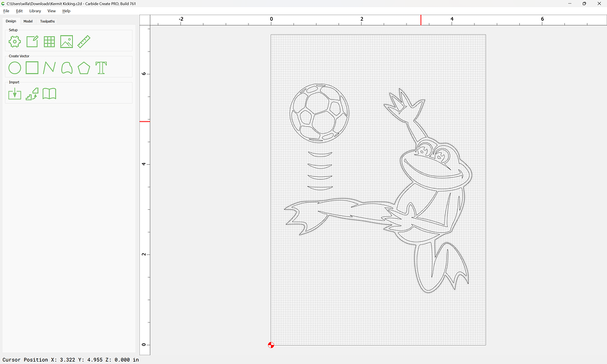
Task: Open the View menu
Action: (52, 11)
